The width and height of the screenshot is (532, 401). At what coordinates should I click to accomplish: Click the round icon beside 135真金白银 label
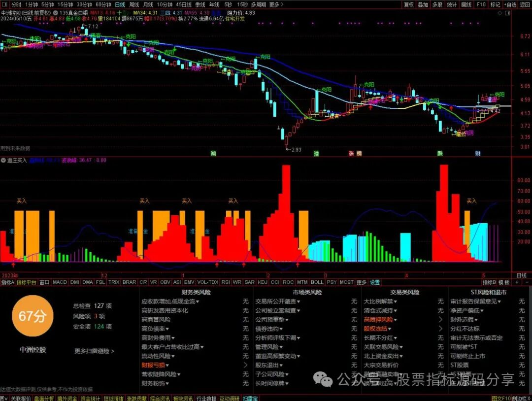click(56, 13)
